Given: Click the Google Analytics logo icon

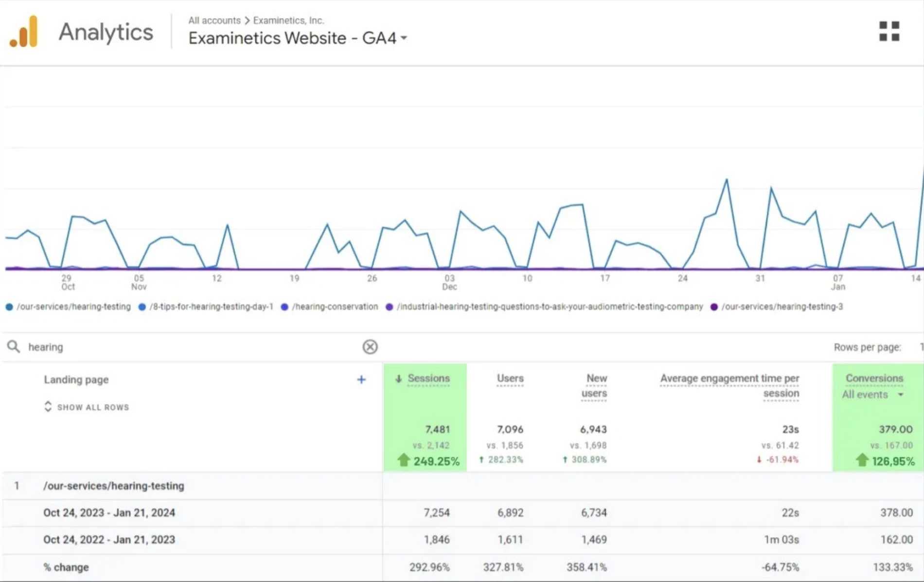Looking at the screenshot, I should [x=23, y=32].
